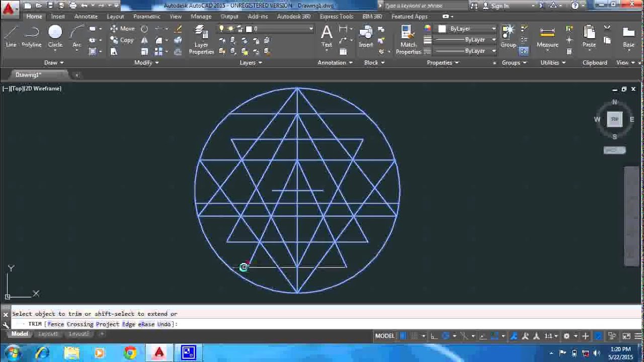Toggle MODEL space button in status bar

pyautogui.click(x=385, y=336)
